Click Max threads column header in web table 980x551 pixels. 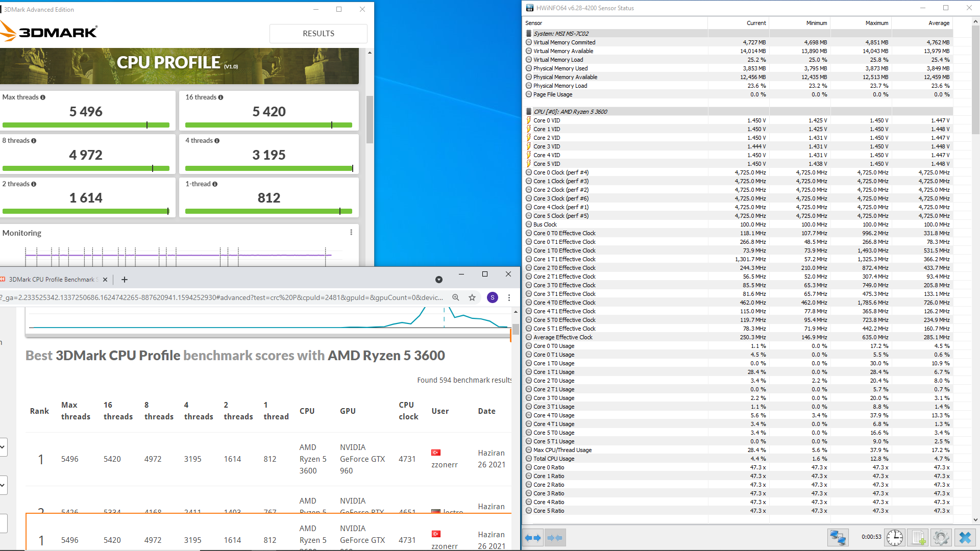[76, 411]
